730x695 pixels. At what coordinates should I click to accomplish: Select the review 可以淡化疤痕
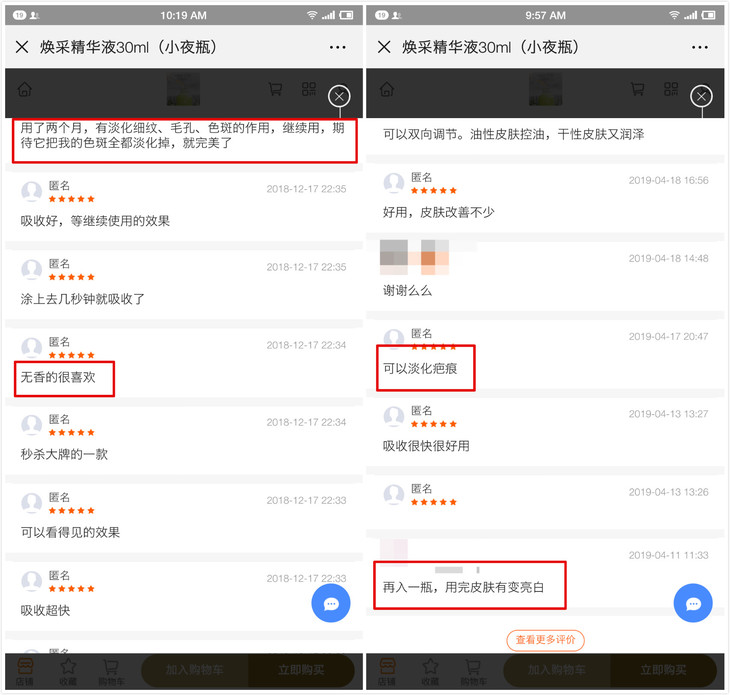(x=420, y=369)
